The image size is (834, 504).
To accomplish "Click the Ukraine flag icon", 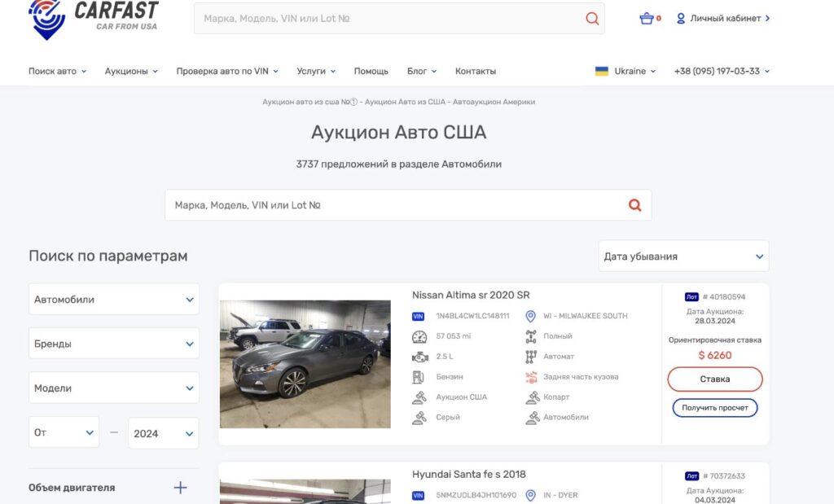I will tap(602, 71).
